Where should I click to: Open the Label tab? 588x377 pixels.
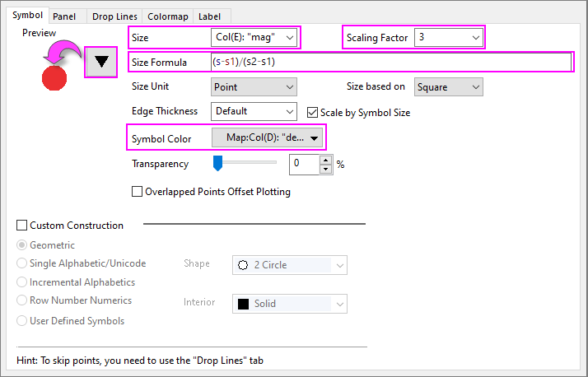[x=210, y=16]
